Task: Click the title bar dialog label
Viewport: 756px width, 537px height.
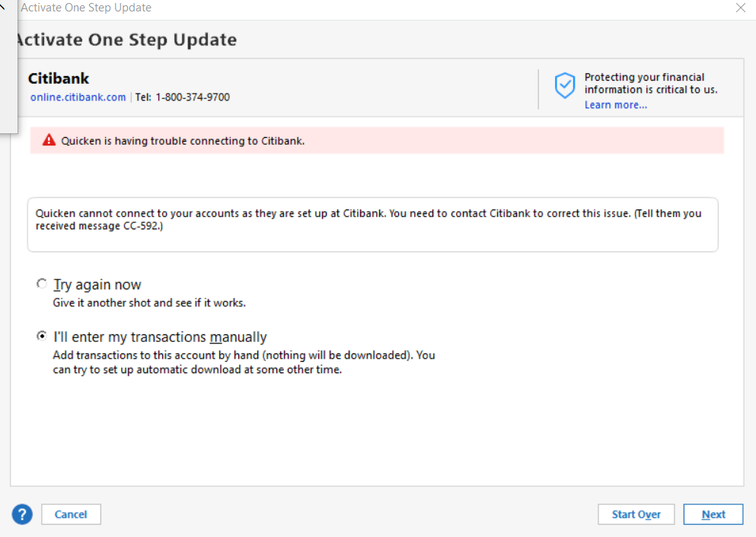Action: point(86,8)
